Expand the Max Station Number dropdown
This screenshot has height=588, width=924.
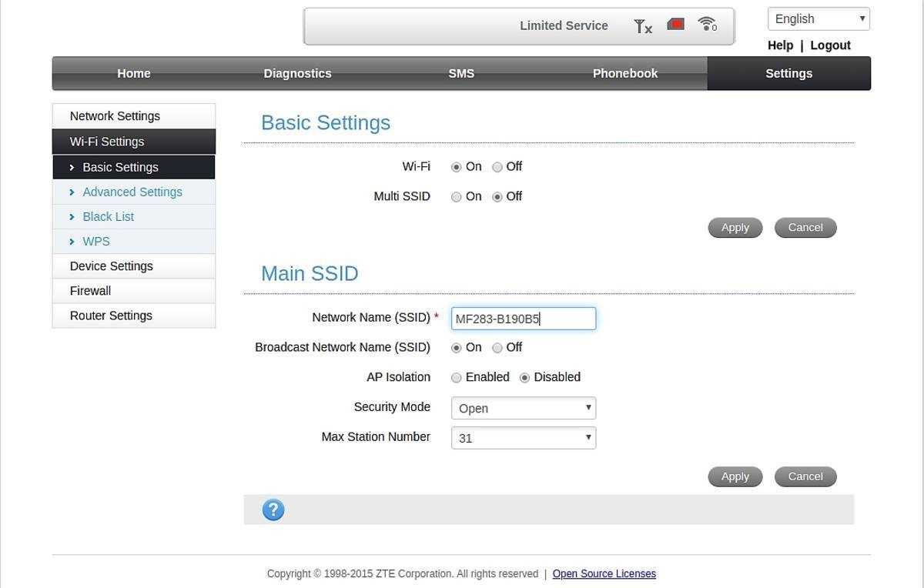[524, 438]
